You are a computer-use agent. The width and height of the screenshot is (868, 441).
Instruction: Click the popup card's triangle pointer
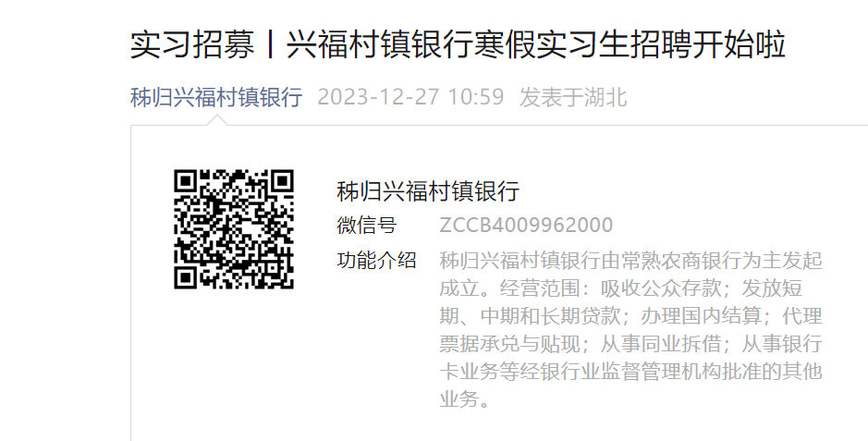(x=217, y=120)
